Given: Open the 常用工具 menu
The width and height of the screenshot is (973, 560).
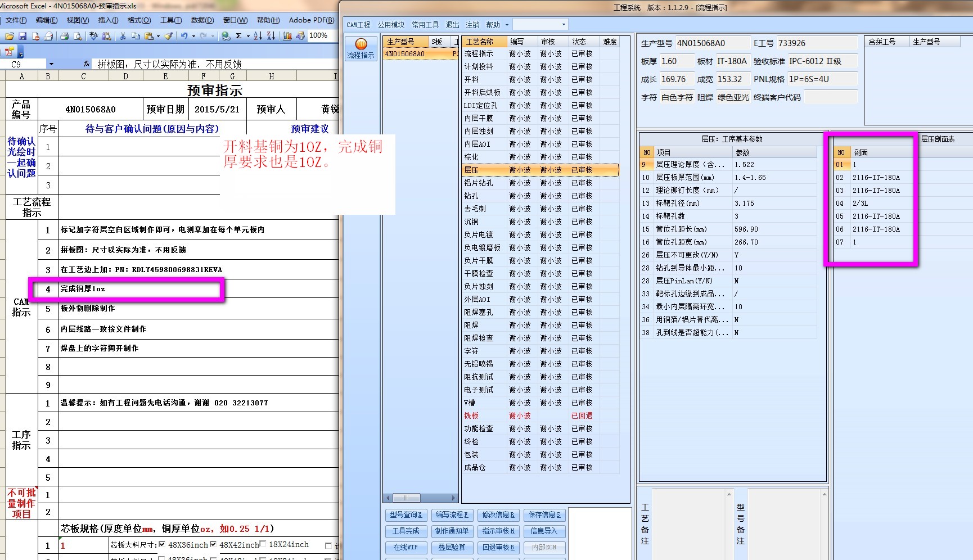Looking at the screenshot, I should pyautogui.click(x=425, y=25).
